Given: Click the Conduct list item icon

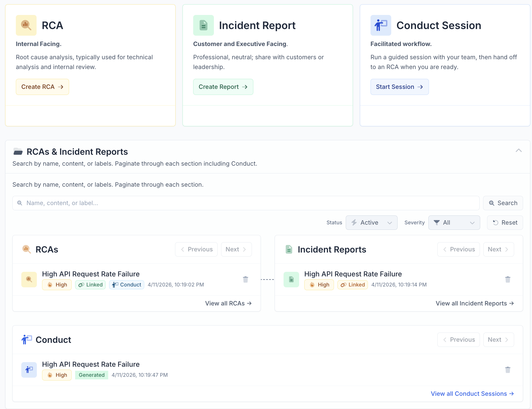Looking at the screenshot, I should pos(29,370).
